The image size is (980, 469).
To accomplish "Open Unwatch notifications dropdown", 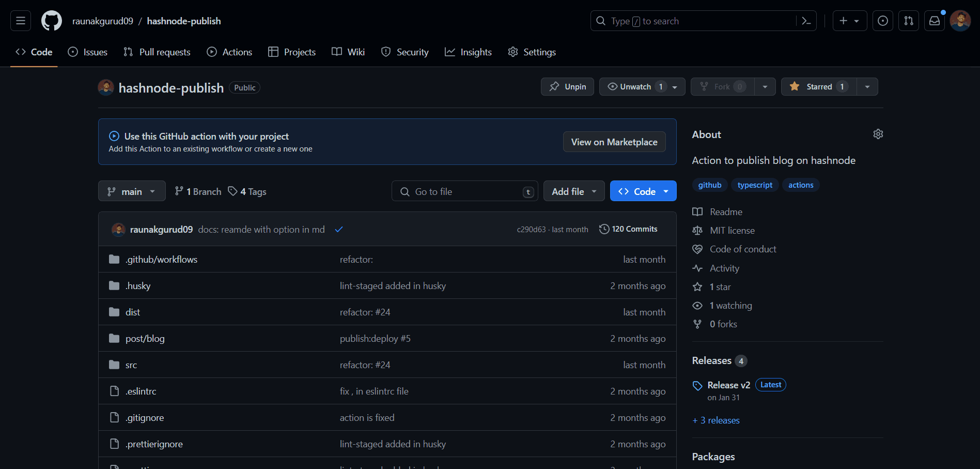I will (642, 86).
